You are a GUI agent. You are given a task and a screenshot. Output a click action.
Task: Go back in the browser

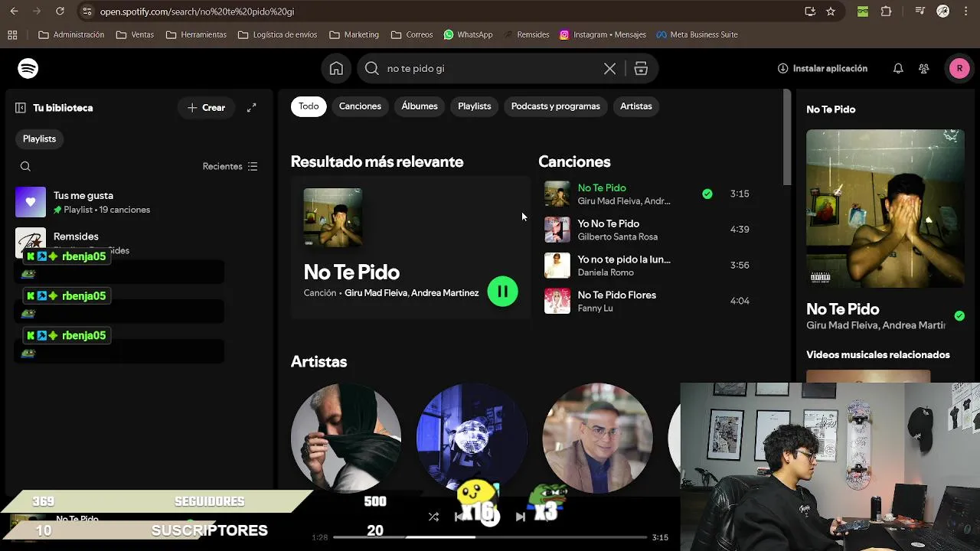[15, 11]
